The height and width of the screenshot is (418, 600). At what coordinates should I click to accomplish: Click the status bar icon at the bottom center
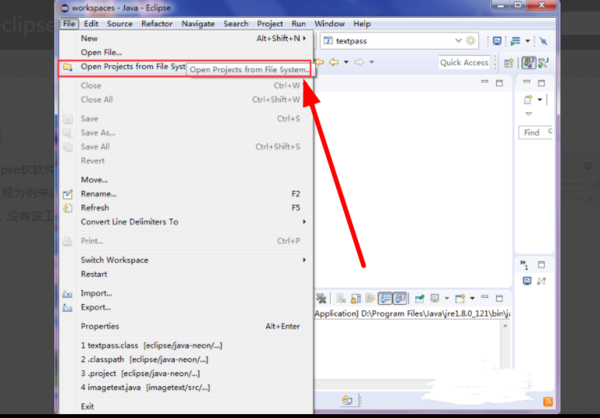(x=347, y=400)
